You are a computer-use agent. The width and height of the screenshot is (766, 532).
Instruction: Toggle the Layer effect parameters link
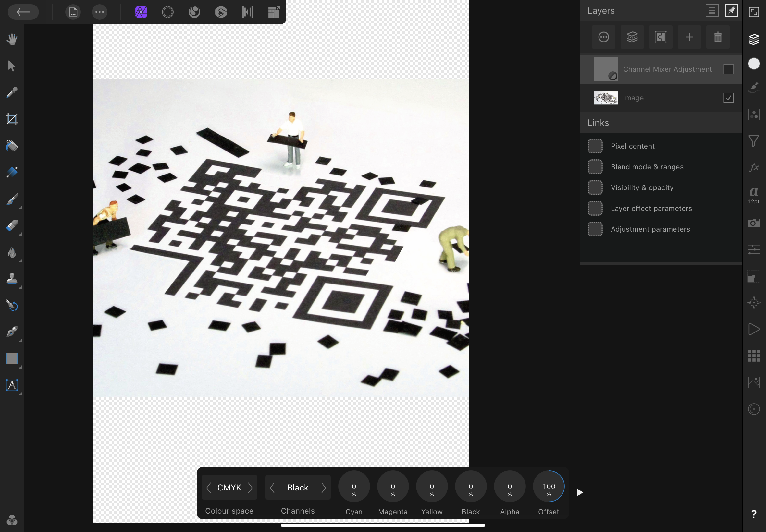[595, 208]
